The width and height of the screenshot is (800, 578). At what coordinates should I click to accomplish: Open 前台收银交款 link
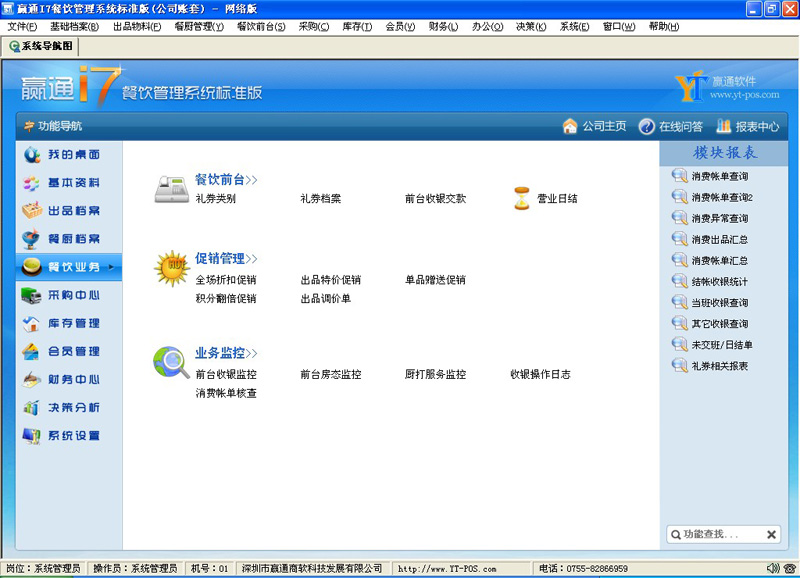435,198
